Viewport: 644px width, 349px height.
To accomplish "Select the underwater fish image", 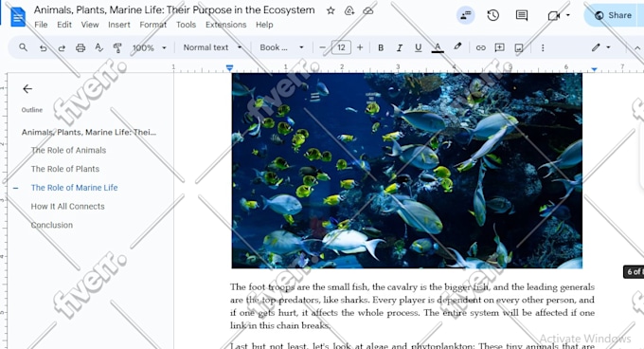I will (406, 171).
